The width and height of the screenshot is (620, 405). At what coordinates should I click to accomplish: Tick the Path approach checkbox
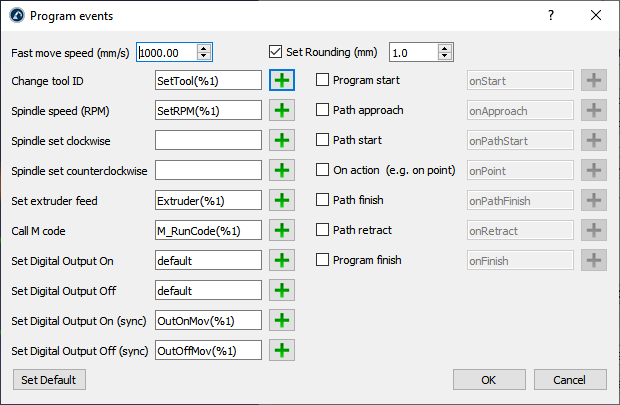coord(323,110)
